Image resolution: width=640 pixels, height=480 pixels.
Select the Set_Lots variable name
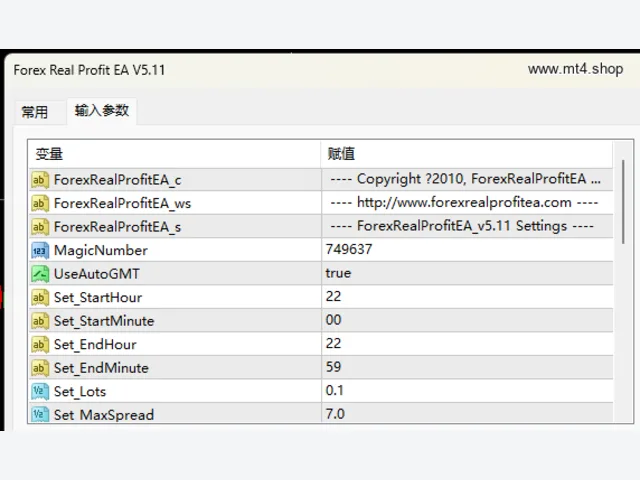tap(80, 392)
